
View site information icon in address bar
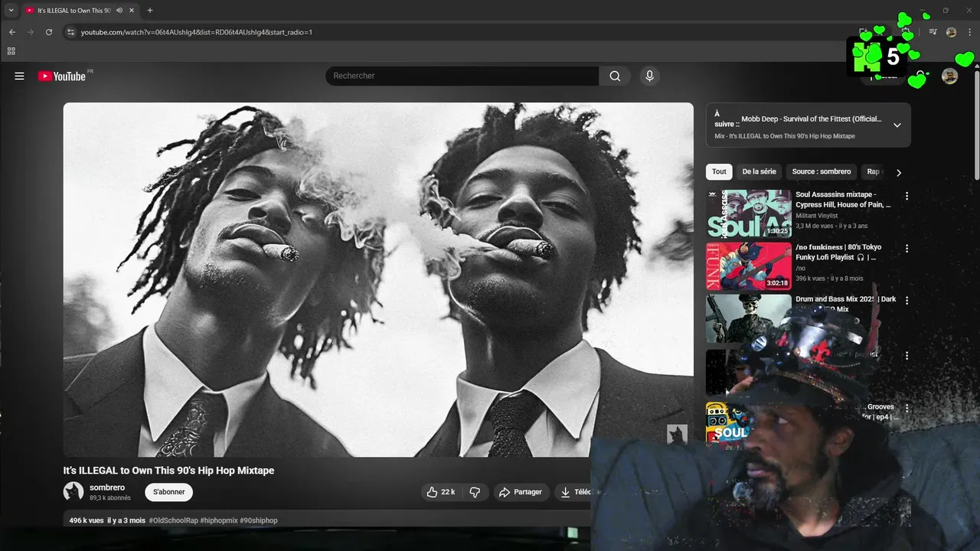tap(70, 32)
